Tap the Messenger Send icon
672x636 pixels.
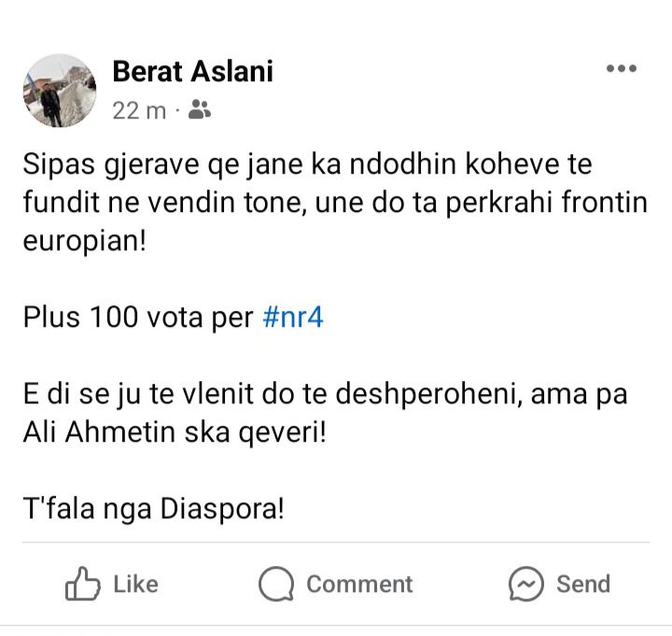(526, 585)
